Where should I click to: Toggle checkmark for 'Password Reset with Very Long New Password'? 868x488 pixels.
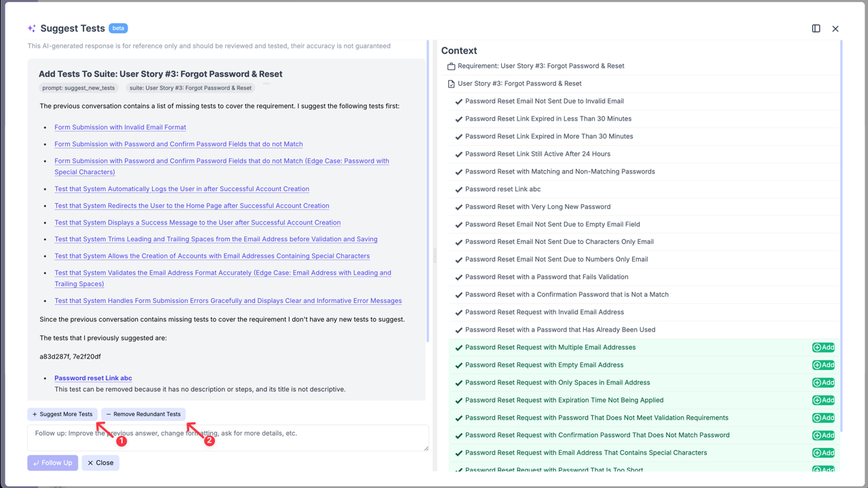pyautogui.click(x=459, y=207)
